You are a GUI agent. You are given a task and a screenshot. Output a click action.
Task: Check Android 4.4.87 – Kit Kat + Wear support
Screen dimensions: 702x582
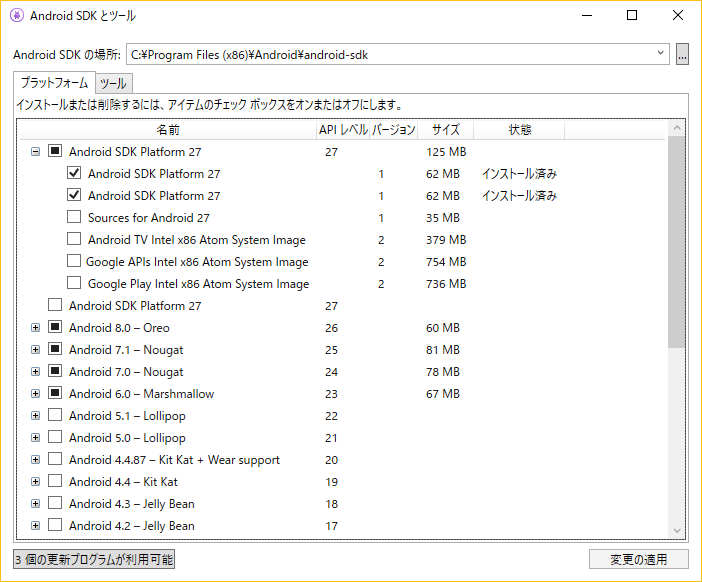(x=55, y=458)
